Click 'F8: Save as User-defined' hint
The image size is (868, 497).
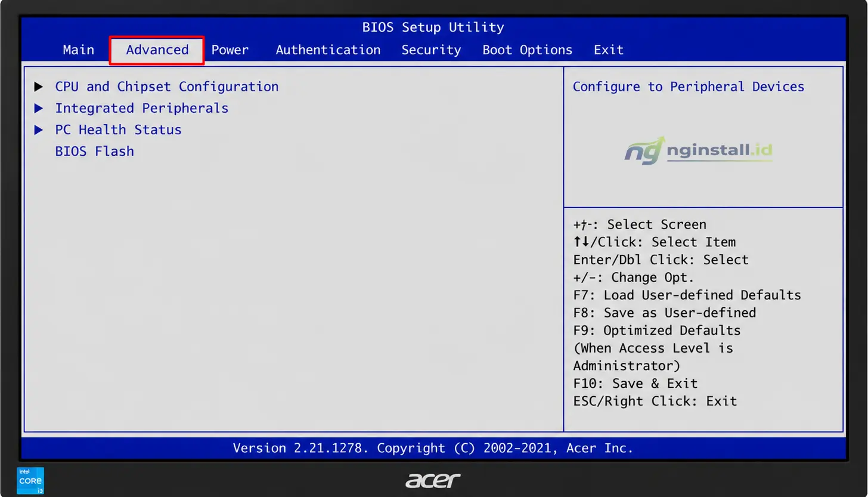665,313
